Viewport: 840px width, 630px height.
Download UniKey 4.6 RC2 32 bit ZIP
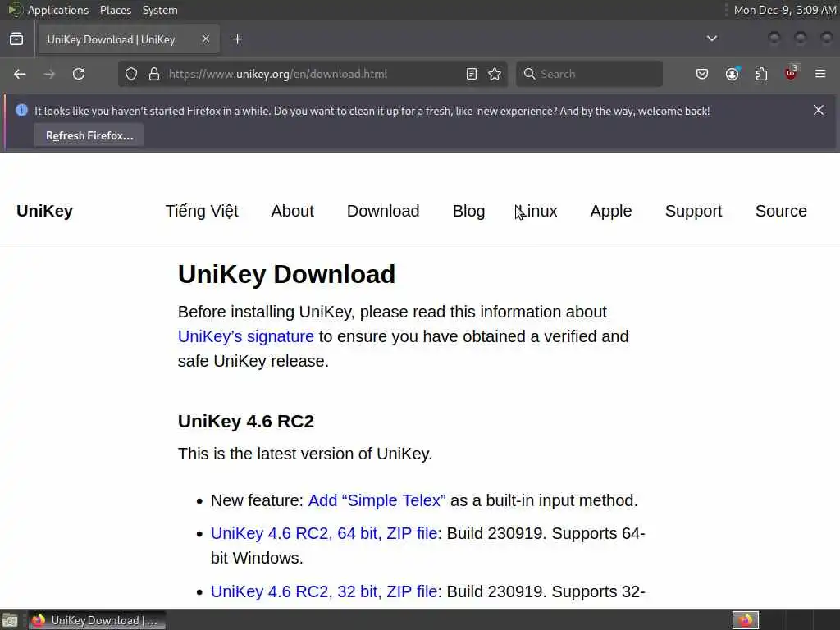click(324, 591)
